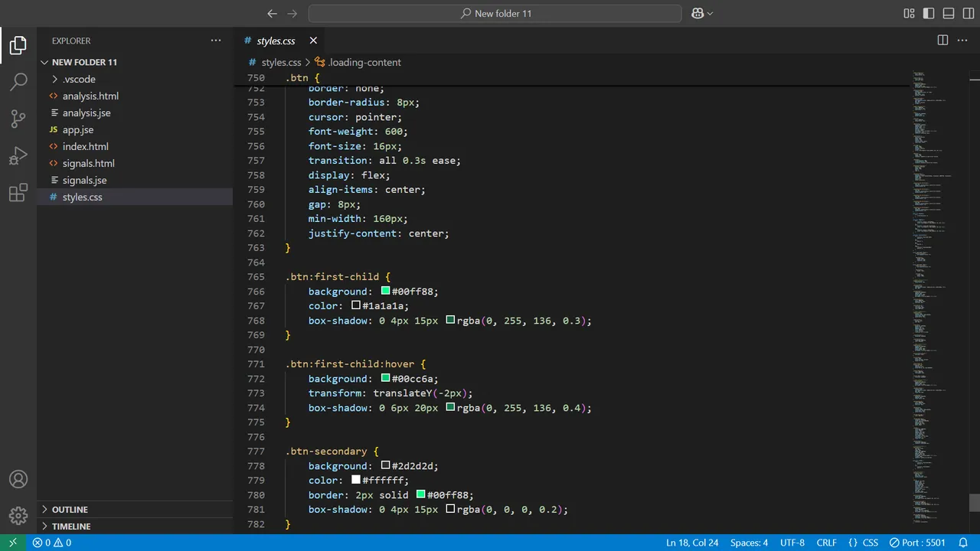Go back with the left arrow
Viewport: 980px width, 551px height.
[272, 13]
